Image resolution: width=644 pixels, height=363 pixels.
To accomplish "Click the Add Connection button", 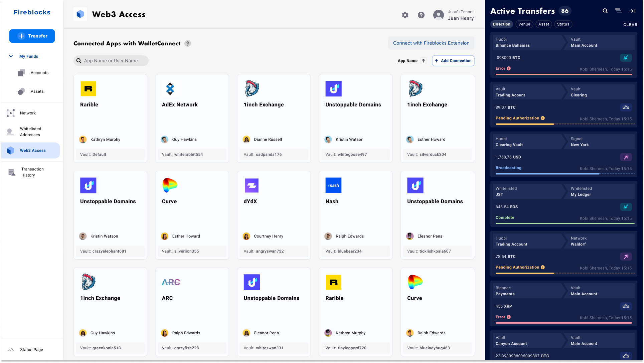I will 453,61.
